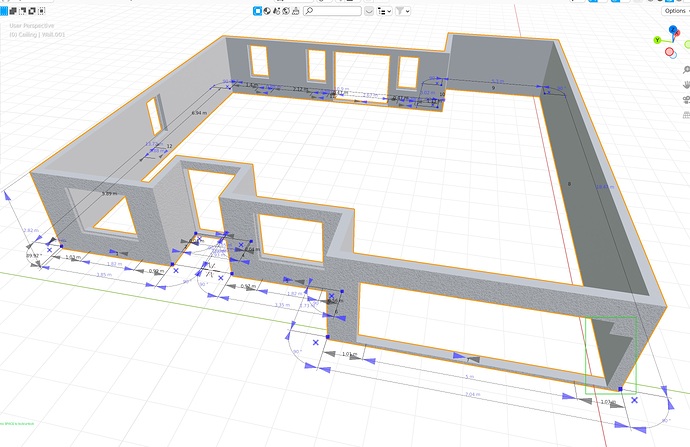This screenshot has height=447, width=690.
Task: Click the blue X marker beside 7.04 m end
Action: pos(634,400)
